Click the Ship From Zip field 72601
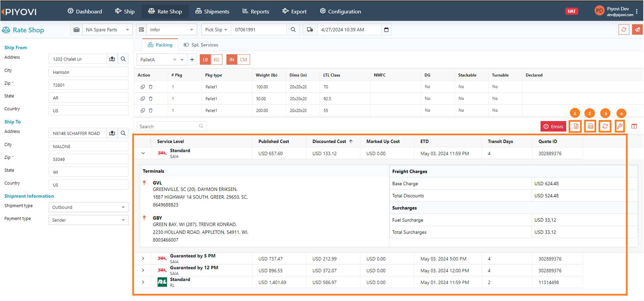The height and width of the screenshot is (301, 644). coord(89,85)
